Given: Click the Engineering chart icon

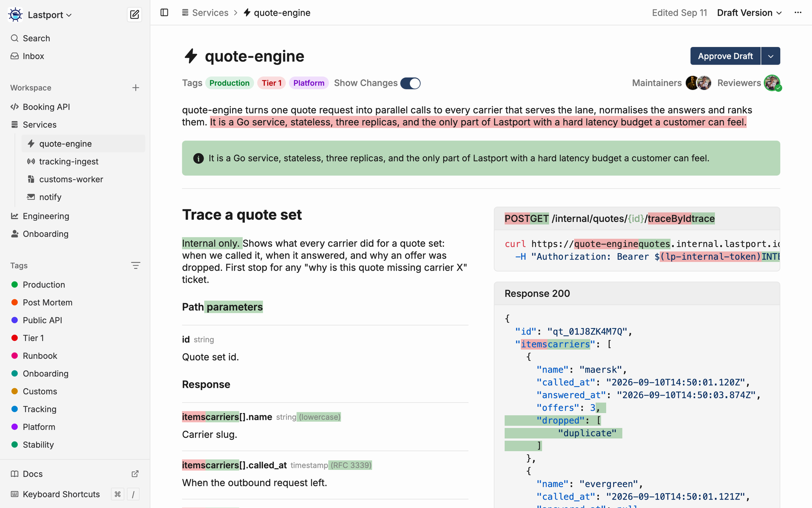Looking at the screenshot, I should 15,216.
